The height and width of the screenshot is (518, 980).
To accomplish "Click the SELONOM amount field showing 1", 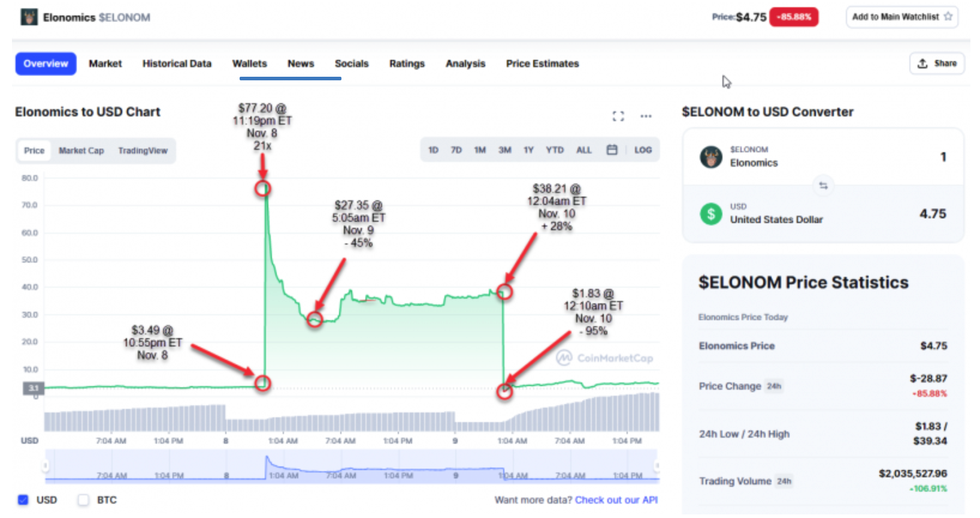I will click(943, 157).
